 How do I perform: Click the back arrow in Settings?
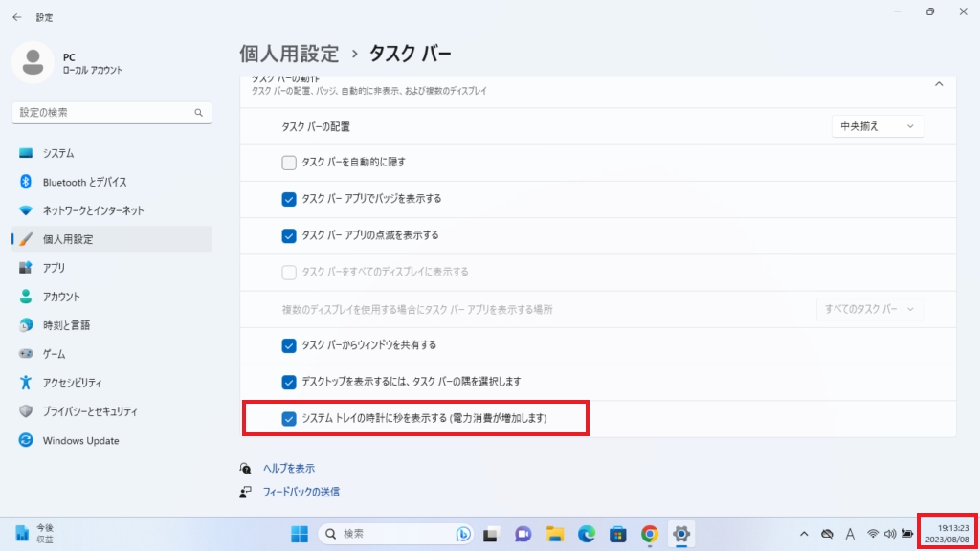[17, 16]
